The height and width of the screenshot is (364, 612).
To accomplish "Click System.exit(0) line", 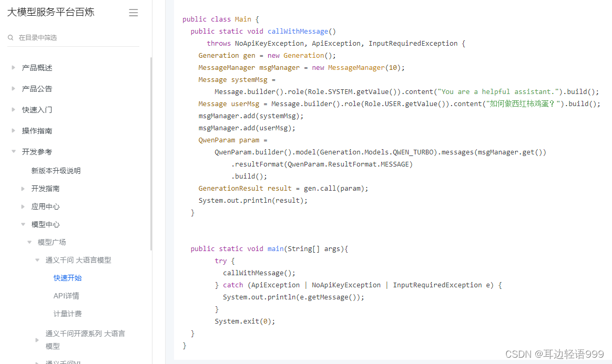I will point(244,321).
